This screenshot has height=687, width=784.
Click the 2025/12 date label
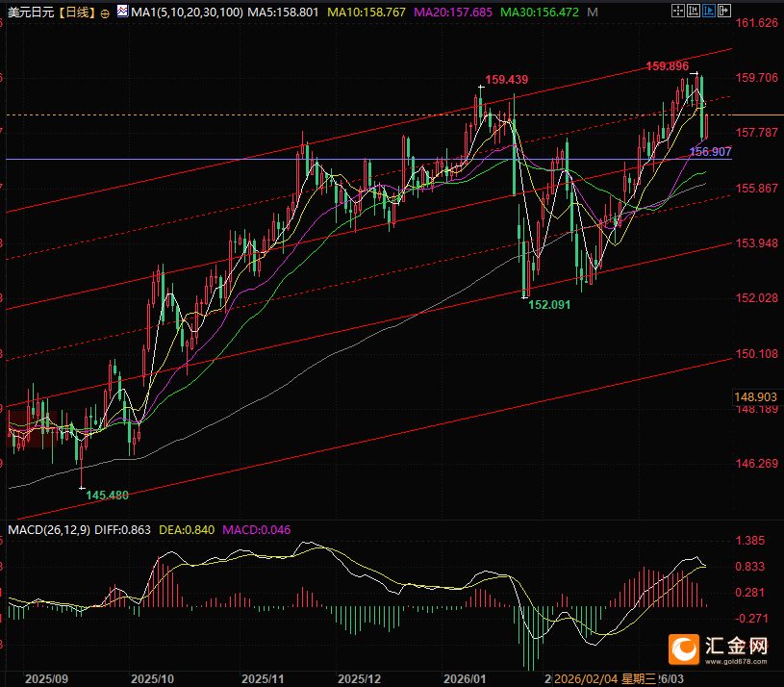pyautogui.click(x=359, y=679)
